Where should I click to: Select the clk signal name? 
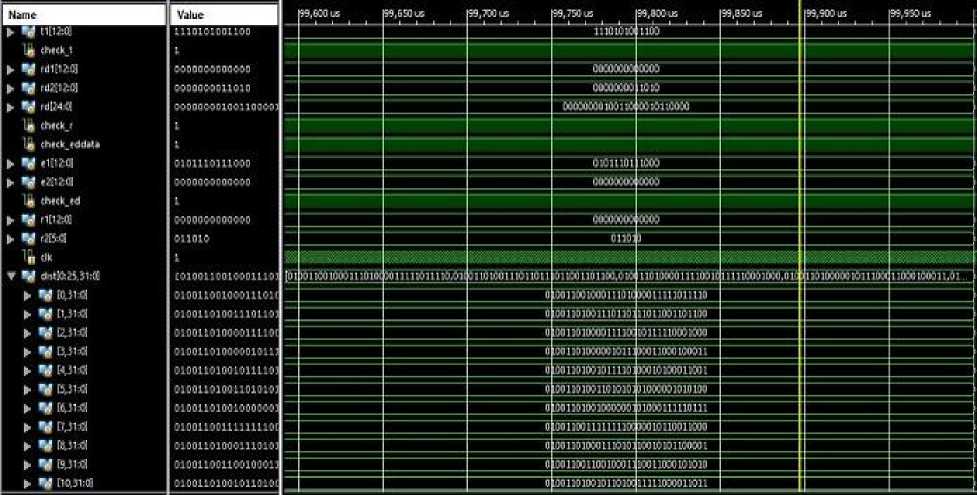(x=47, y=257)
